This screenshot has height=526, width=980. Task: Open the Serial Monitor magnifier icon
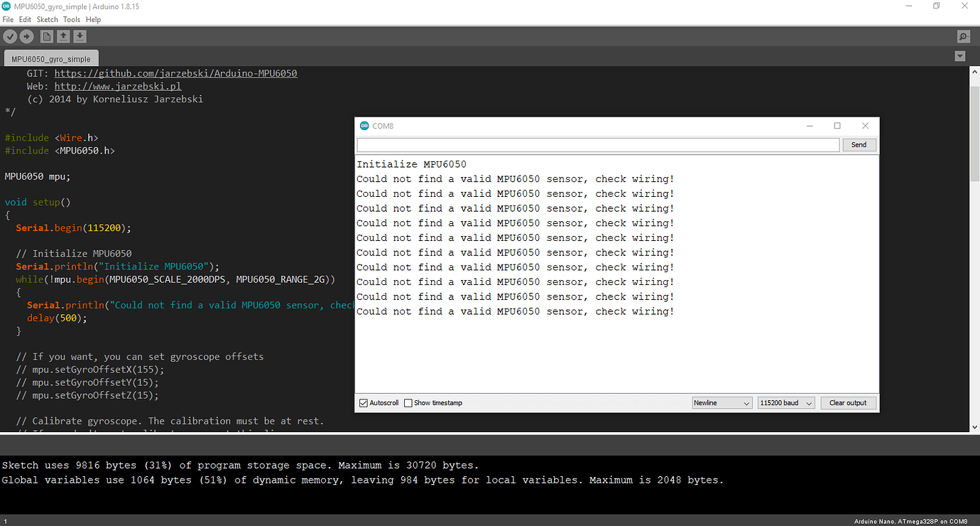pos(963,36)
